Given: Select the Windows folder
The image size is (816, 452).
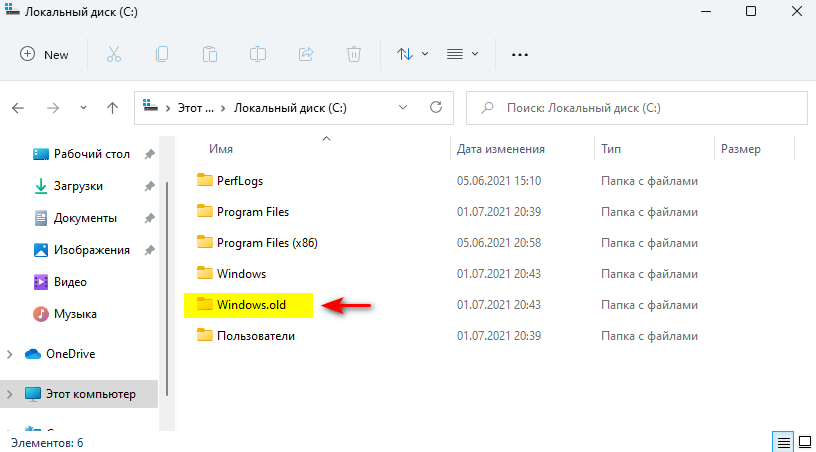Looking at the screenshot, I should pos(241,274).
